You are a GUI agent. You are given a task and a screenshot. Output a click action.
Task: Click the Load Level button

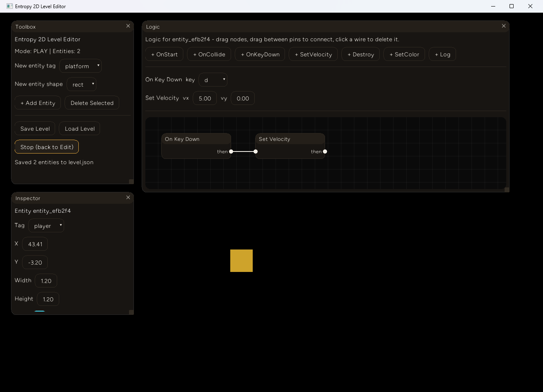point(80,129)
